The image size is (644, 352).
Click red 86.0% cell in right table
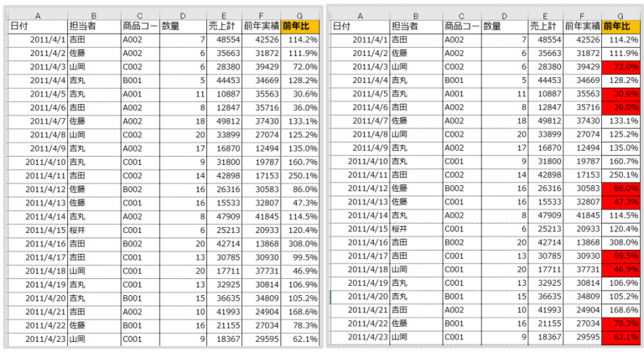pyautogui.click(x=621, y=188)
